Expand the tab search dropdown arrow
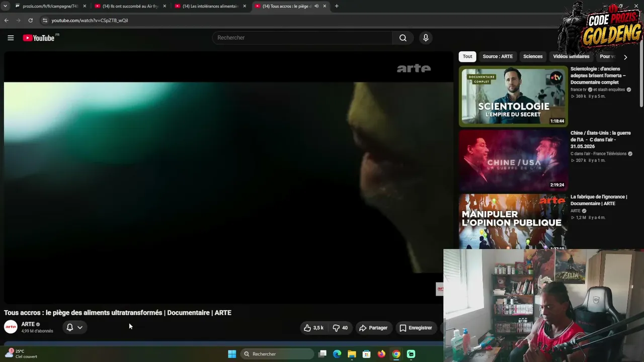 [7, 6]
